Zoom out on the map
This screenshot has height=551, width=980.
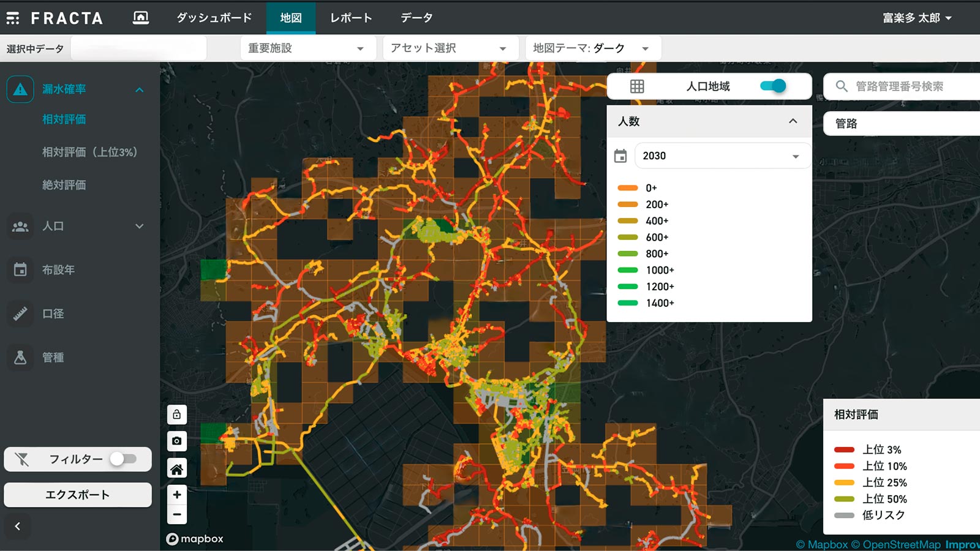(x=176, y=515)
